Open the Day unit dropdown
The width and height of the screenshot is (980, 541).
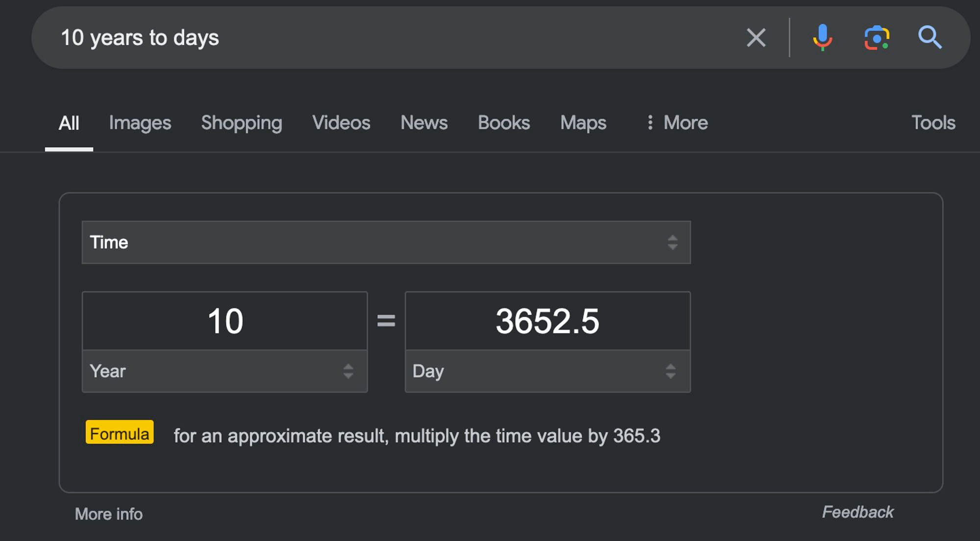[548, 371]
